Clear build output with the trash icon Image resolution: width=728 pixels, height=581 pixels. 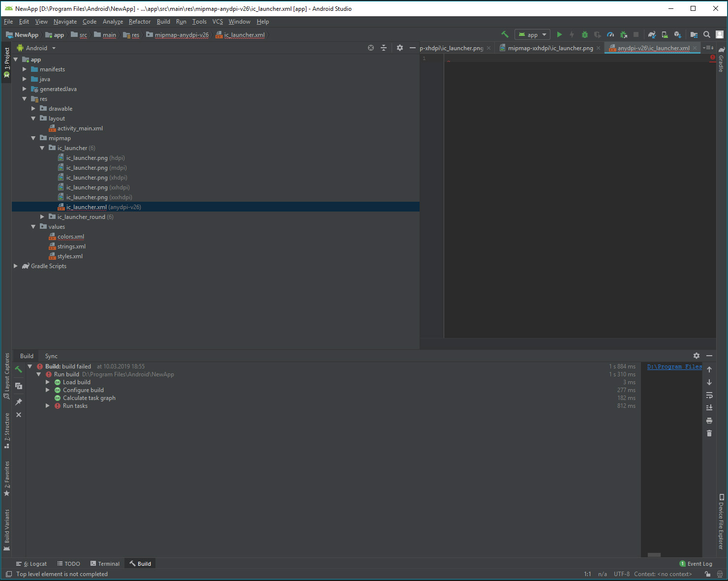(x=709, y=433)
